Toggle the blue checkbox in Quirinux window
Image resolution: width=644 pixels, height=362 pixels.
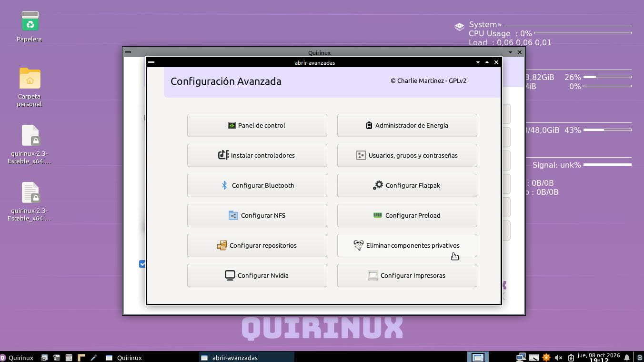tap(142, 264)
